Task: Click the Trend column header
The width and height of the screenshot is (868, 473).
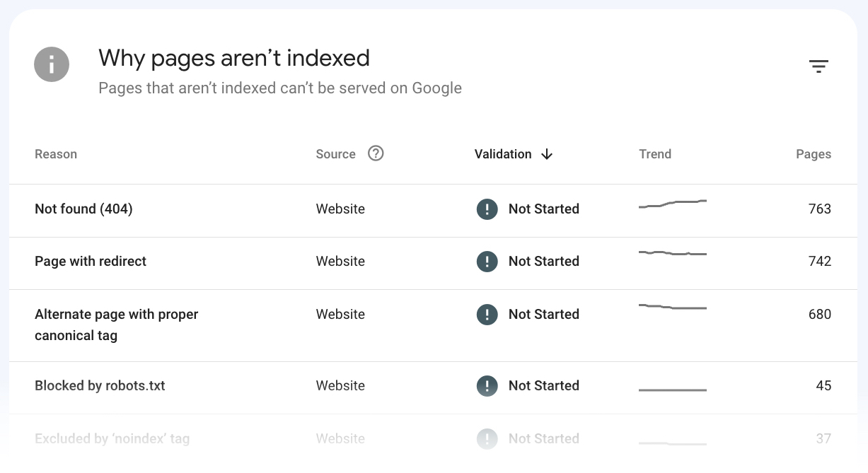Action: (655, 153)
